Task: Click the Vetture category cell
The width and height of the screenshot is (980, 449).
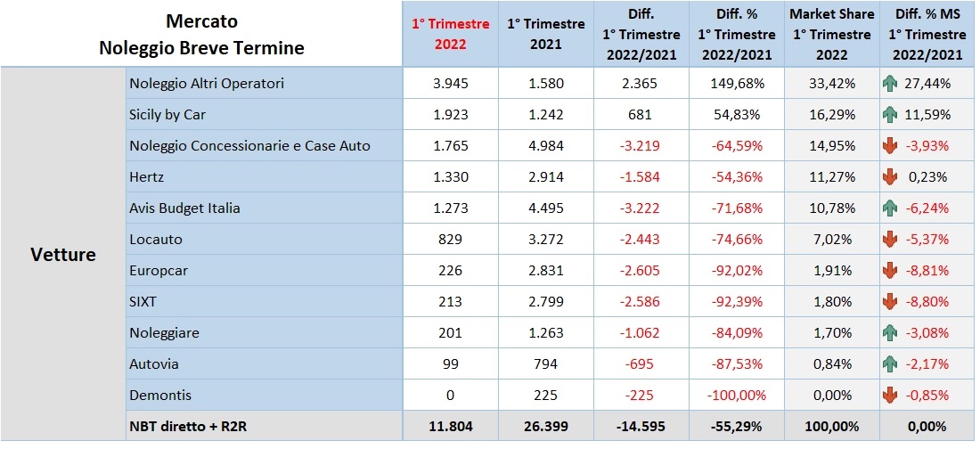Action: click(x=63, y=255)
